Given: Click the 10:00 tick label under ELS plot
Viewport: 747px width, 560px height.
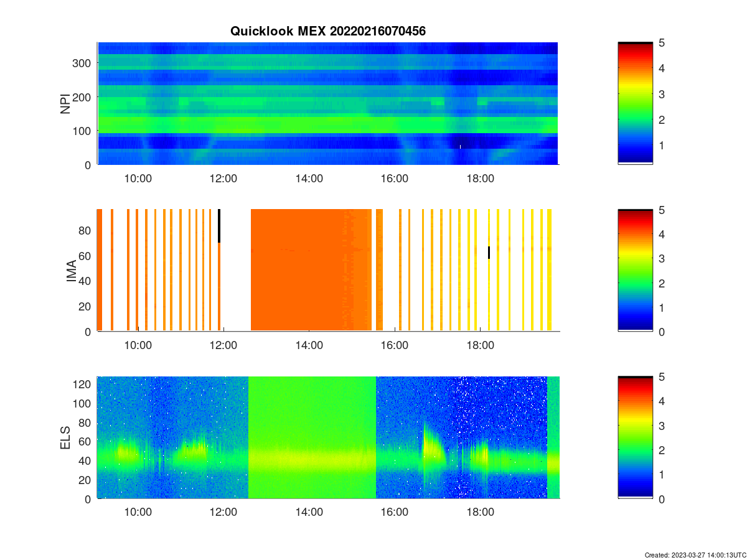Looking at the screenshot, I should (x=138, y=513).
